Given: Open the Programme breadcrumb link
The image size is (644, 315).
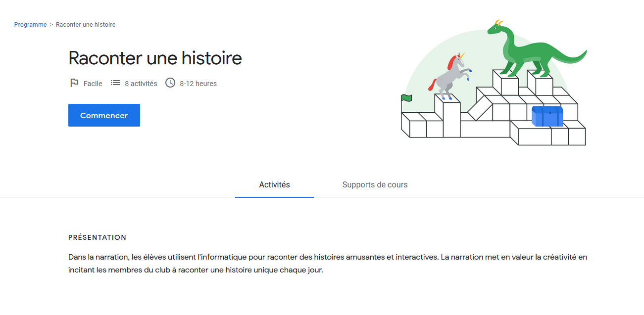Looking at the screenshot, I should point(30,25).
